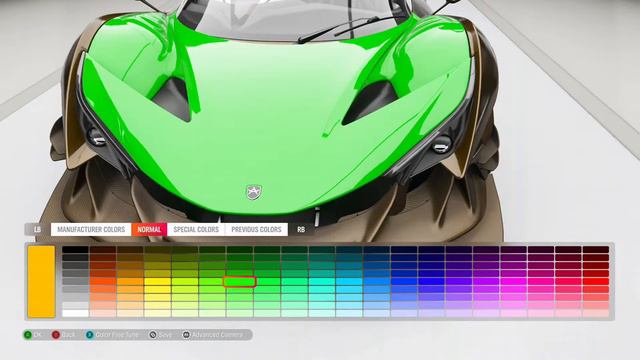Pick the darkest brown swatch atop orange-red column
640x360 pixels.
tap(103, 249)
